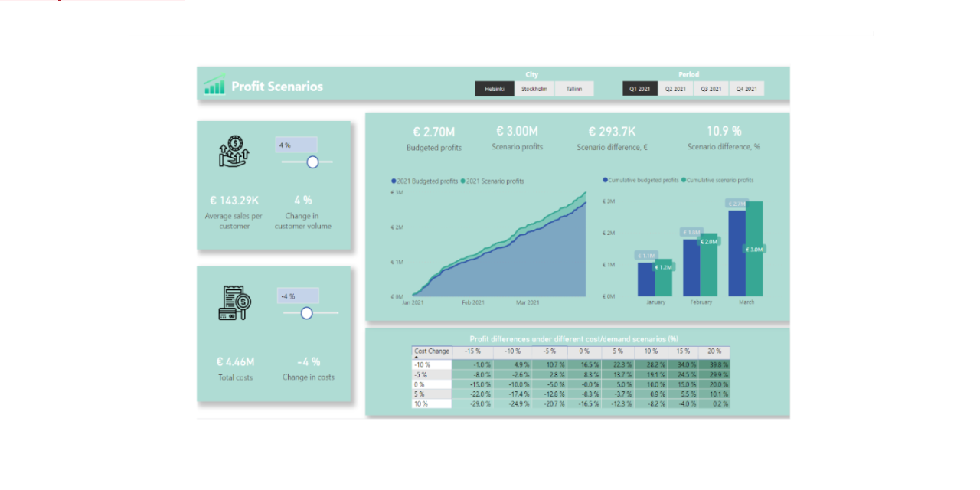Click the customer volume slider handle
980x490 pixels.
click(x=314, y=162)
